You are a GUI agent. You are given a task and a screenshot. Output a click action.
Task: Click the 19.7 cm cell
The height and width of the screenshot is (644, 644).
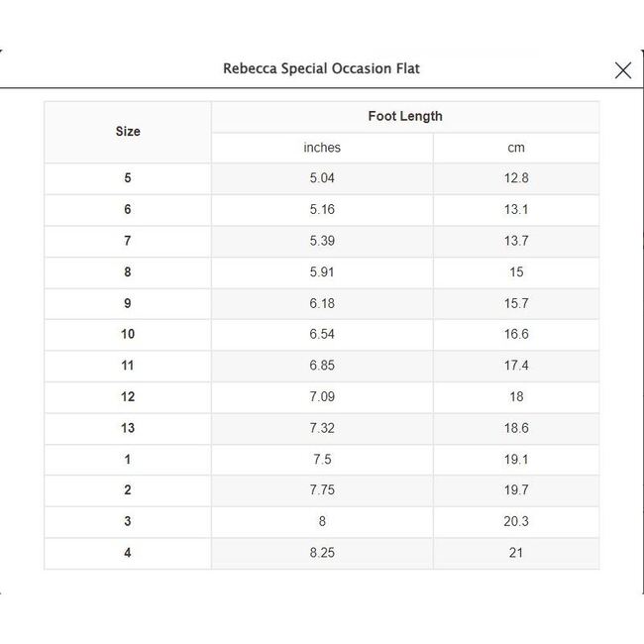tap(515, 490)
